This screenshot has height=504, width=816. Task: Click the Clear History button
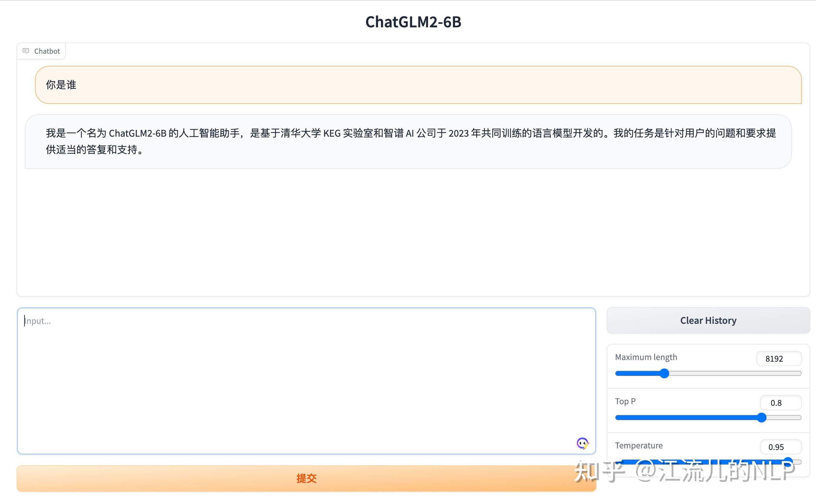708,320
